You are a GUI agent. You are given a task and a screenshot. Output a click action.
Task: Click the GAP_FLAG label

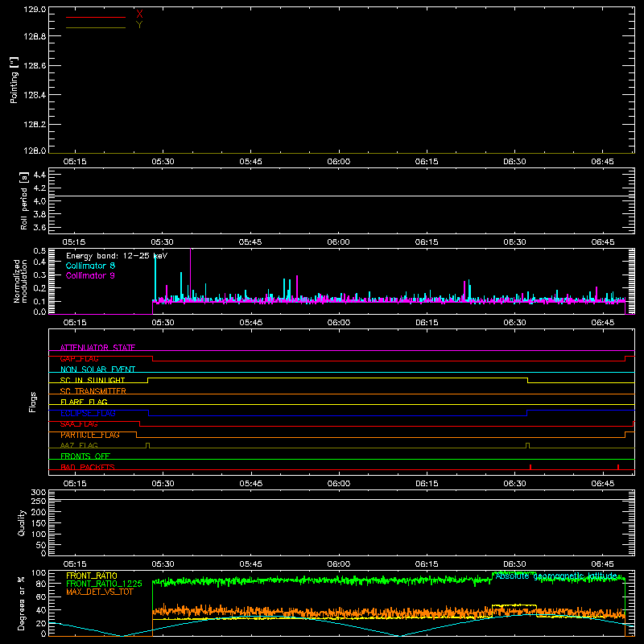tap(79, 358)
